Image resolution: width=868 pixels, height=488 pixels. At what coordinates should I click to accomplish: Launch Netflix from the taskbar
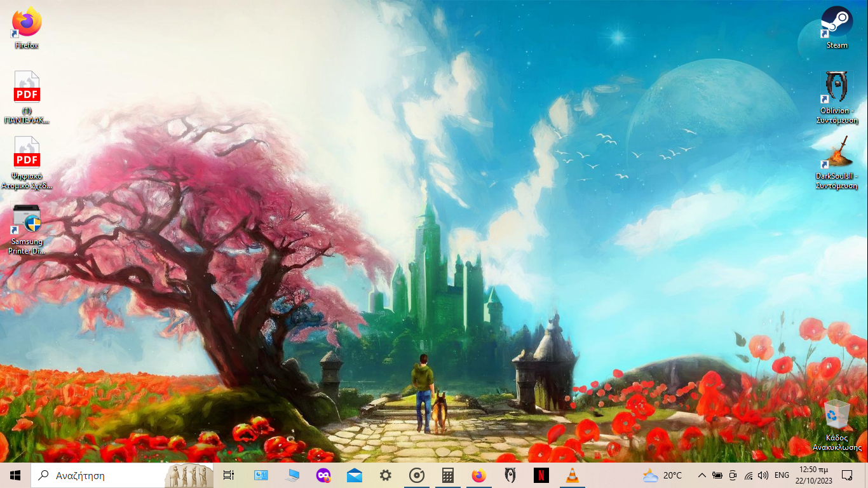click(x=541, y=475)
